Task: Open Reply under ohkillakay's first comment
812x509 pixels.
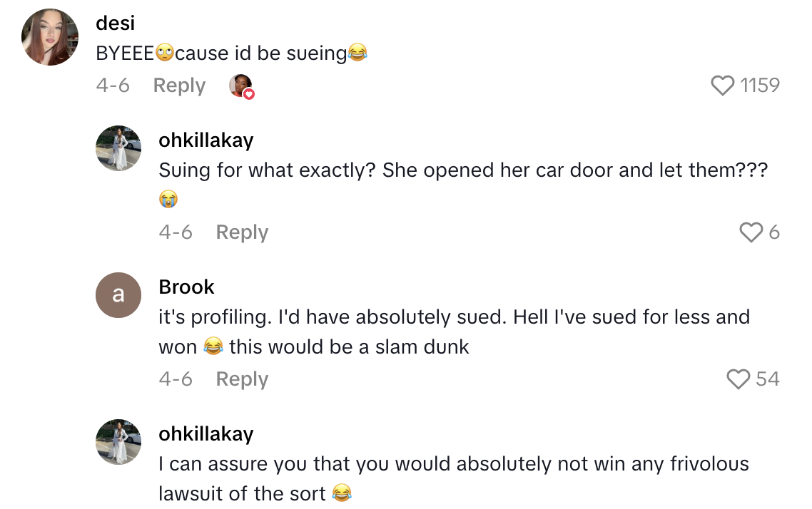Action: tap(241, 232)
